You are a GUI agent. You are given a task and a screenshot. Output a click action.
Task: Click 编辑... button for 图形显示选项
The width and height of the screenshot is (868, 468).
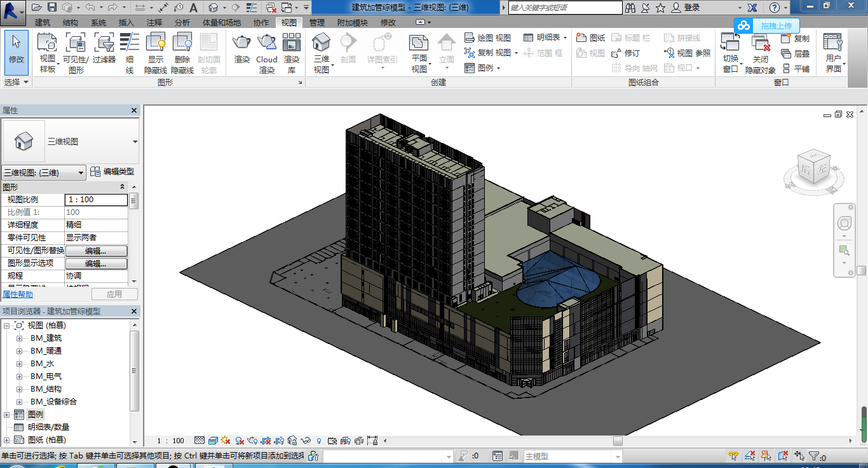(x=96, y=263)
